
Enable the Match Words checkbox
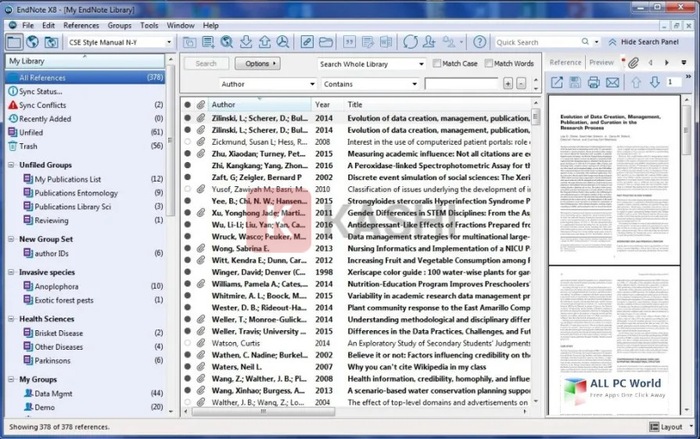click(489, 63)
